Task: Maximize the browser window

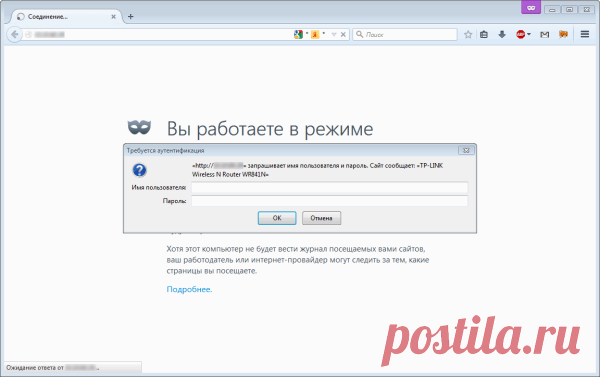Action: (569, 10)
